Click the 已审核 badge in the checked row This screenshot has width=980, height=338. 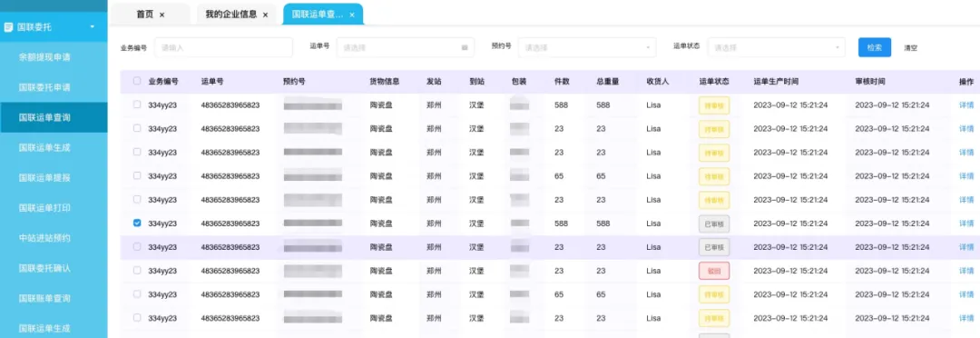point(714,224)
